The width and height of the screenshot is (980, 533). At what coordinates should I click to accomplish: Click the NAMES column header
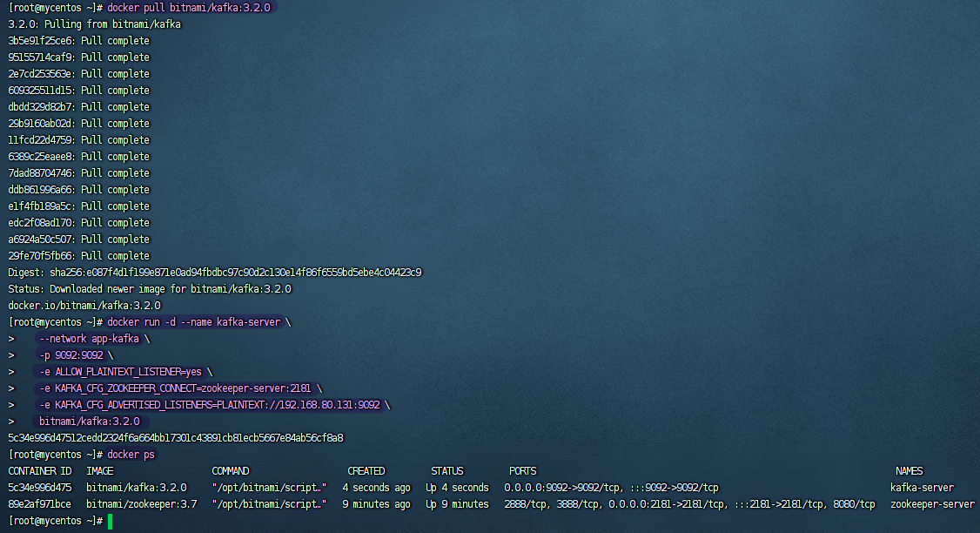coord(910,471)
